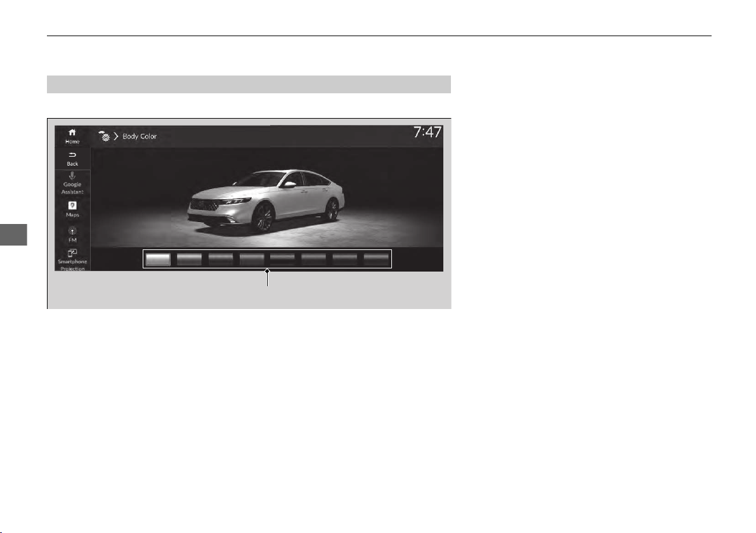Choose the third body color swatch
The width and height of the screenshot is (756, 533).
[220, 259]
